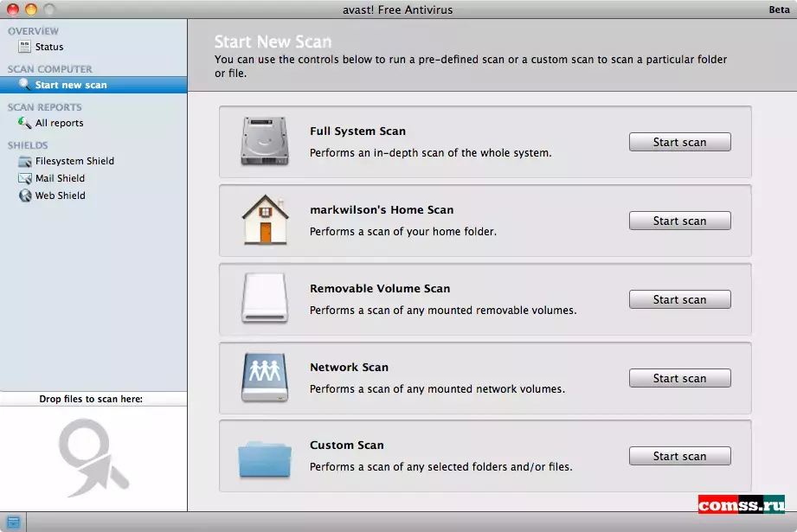This screenshot has height=532, width=797.
Task: Click the blue folder icon for Custom Scan
Action: point(265,458)
